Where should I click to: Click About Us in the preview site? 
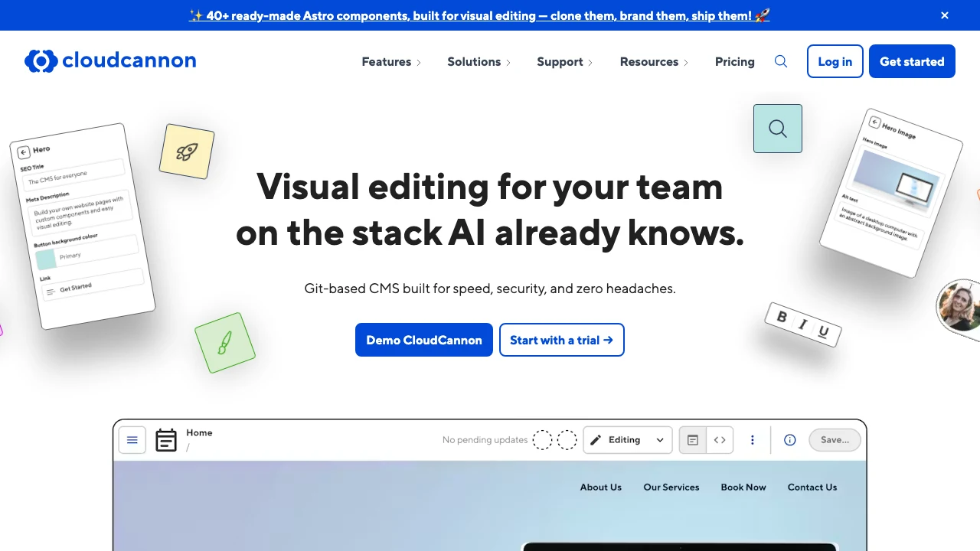[x=601, y=487]
